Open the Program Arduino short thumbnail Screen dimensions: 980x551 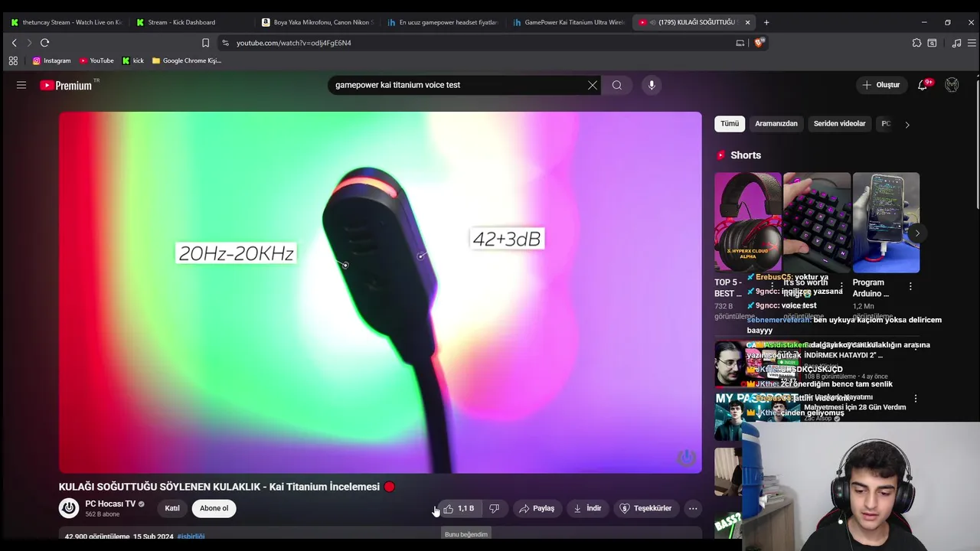point(886,223)
